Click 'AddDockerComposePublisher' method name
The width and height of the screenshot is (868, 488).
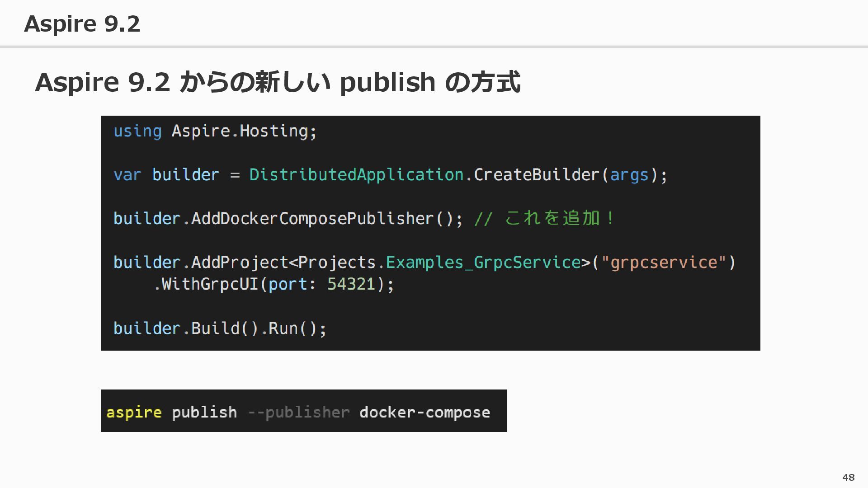(312, 219)
